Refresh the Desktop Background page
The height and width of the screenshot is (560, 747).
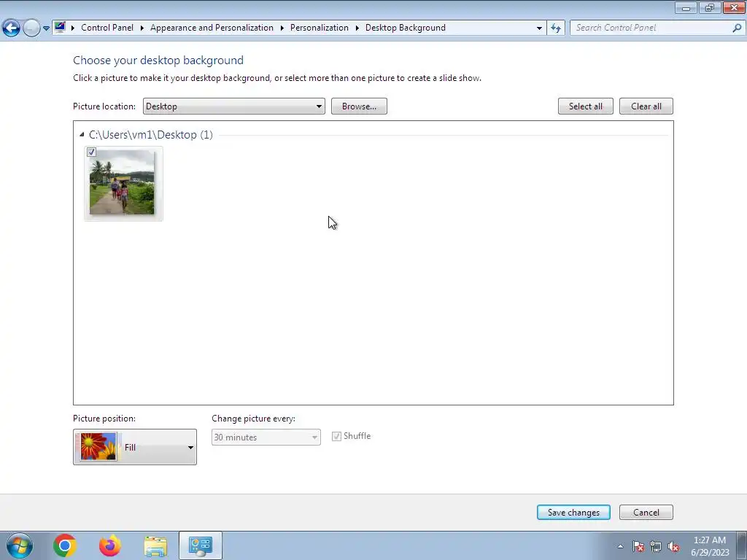tap(556, 28)
